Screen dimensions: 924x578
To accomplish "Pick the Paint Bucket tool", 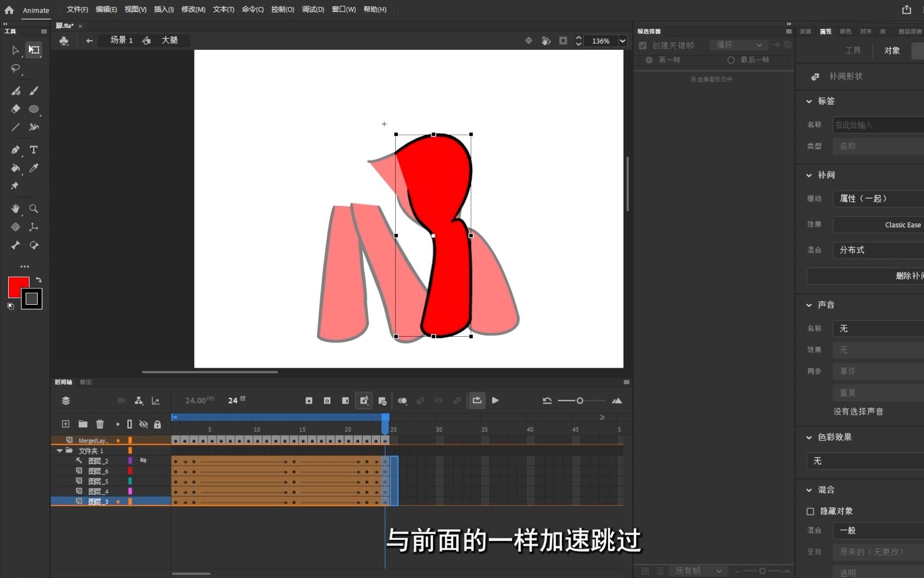I will (x=16, y=168).
